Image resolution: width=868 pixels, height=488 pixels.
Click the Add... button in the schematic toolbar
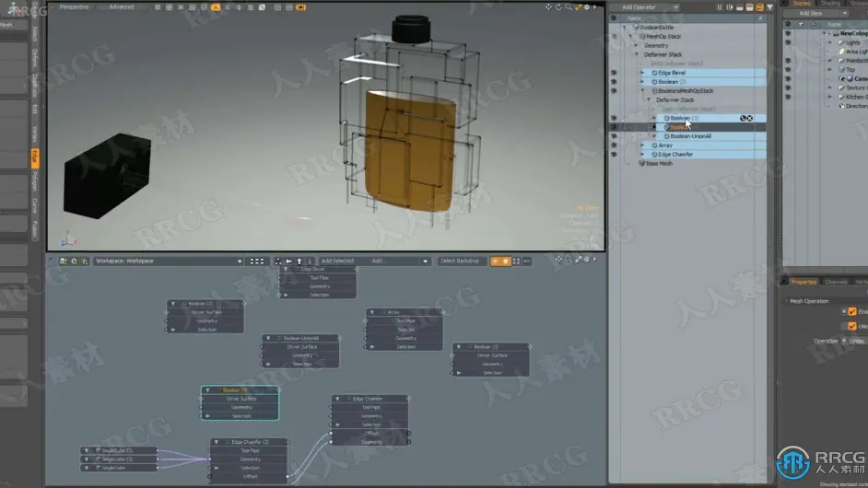pos(380,261)
